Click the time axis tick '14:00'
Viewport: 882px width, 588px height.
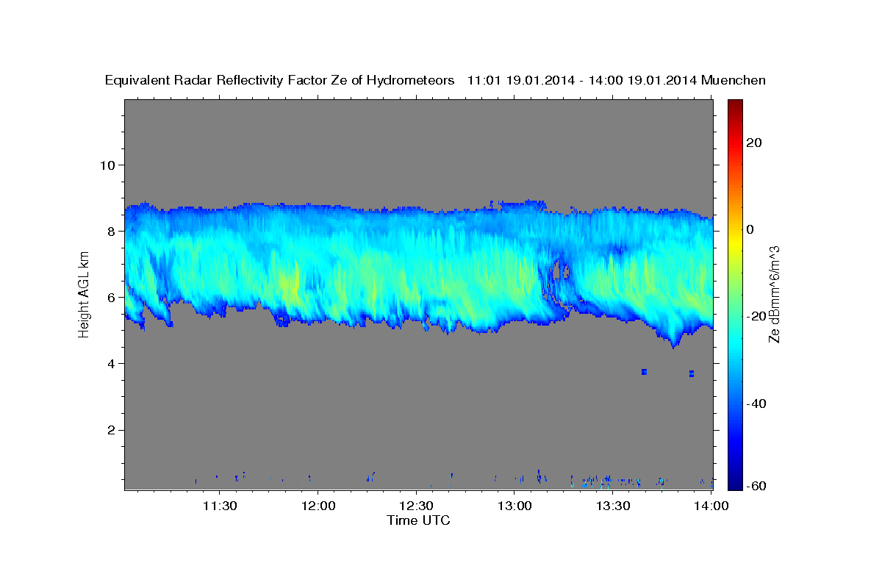point(711,506)
